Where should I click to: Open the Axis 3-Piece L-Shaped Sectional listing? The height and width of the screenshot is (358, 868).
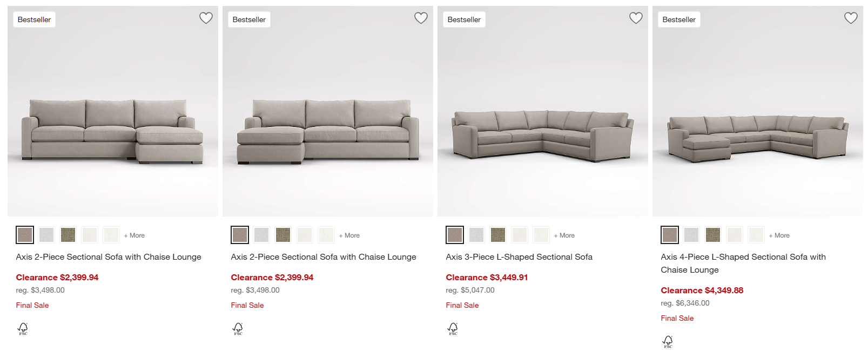point(519,256)
